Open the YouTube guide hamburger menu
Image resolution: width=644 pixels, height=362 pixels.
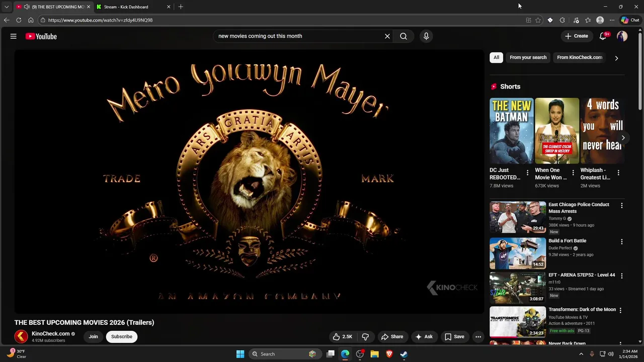point(14,36)
